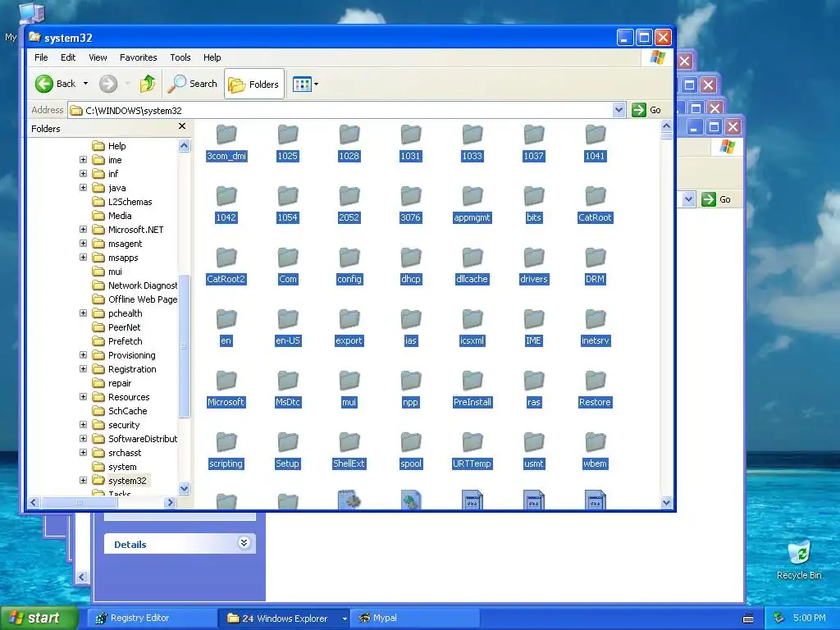Screen dimensions: 840x630
Task: Open the File menu
Action: (x=41, y=57)
